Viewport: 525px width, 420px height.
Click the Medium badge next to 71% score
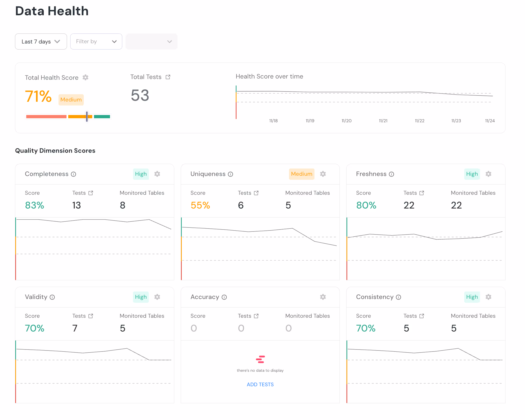coord(71,100)
